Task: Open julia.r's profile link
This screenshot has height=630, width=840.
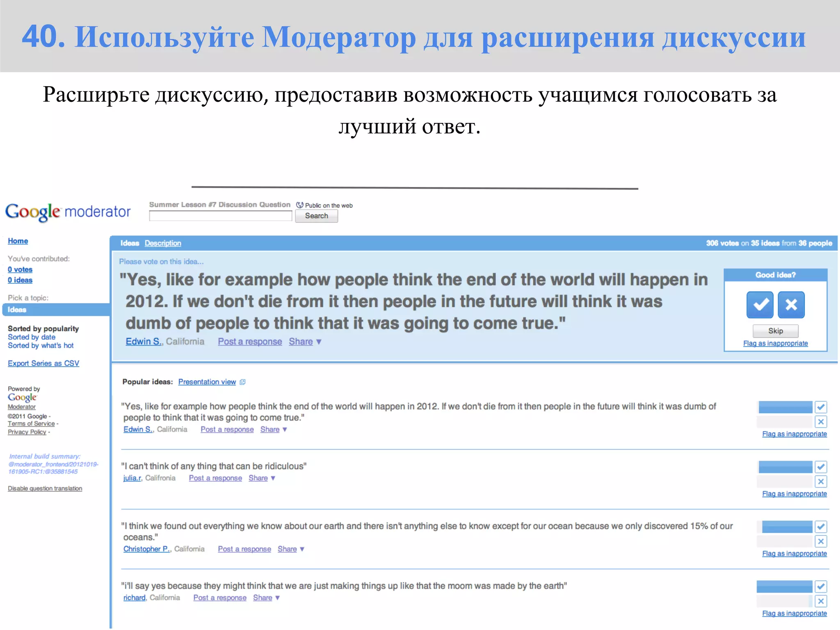Action: click(x=132, y=478)
